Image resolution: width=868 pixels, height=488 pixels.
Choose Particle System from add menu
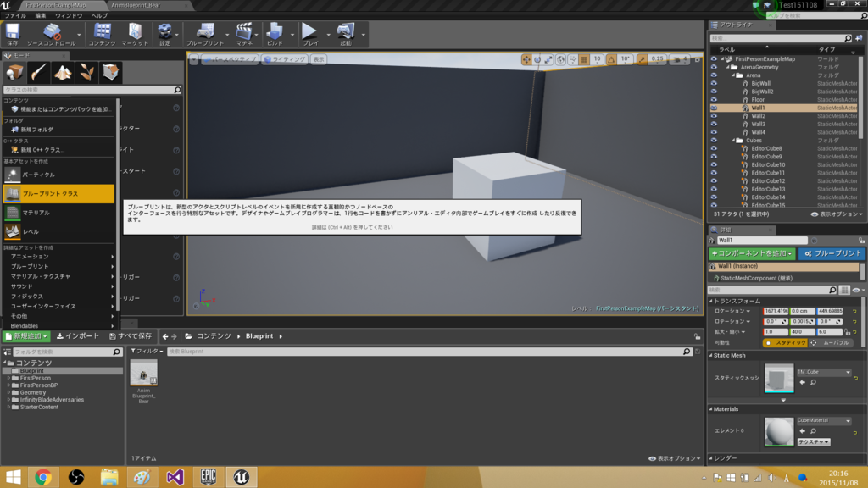click(x=58, y=175)
